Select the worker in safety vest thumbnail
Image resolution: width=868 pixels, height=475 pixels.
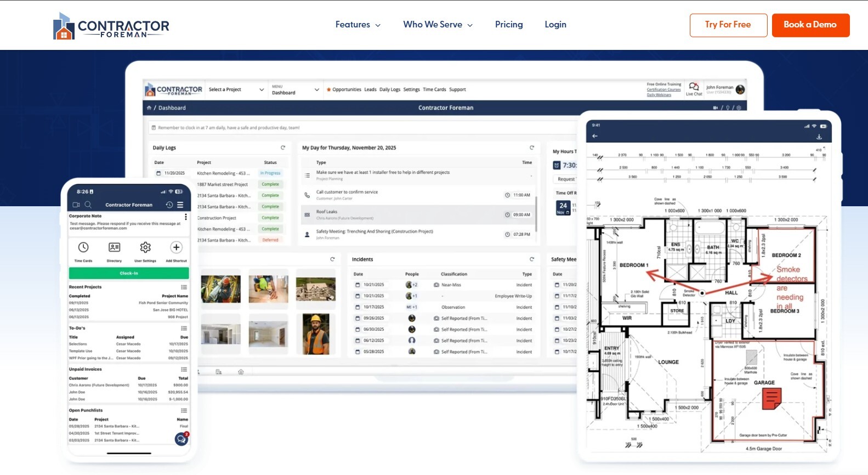[x=316, y=334]
